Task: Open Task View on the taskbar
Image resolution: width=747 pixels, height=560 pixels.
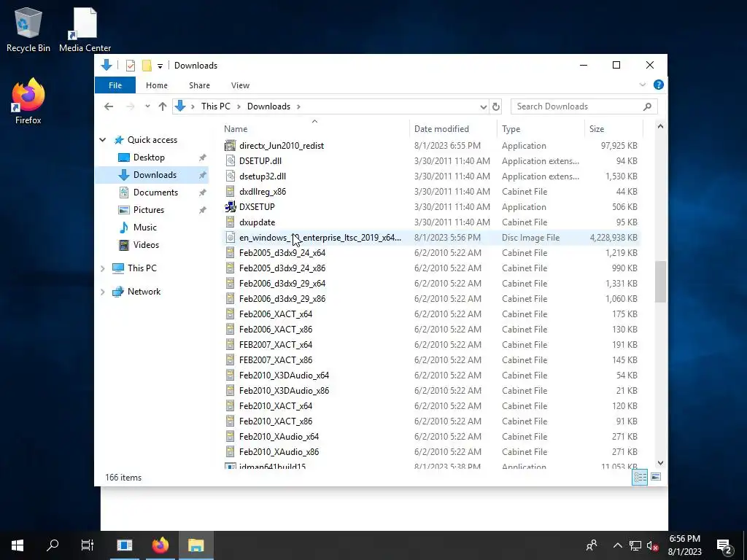Action: (x=88, y=545)
